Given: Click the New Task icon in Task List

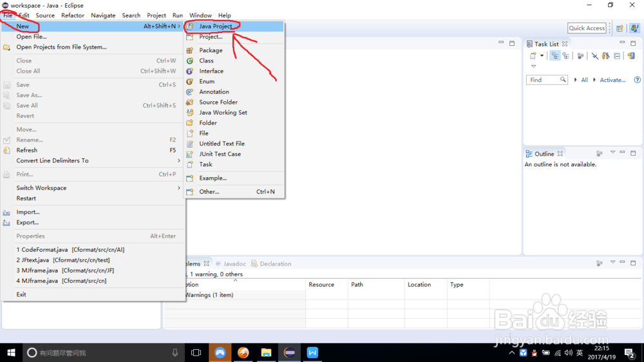Looking at the screenshot, I should click(x=533, y=56).
